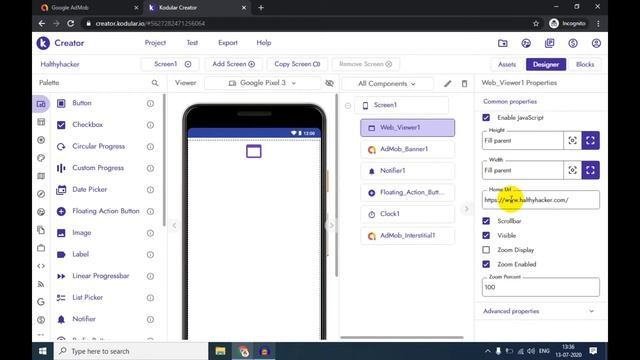Open the All Components filter dropdown

(387, 84)
